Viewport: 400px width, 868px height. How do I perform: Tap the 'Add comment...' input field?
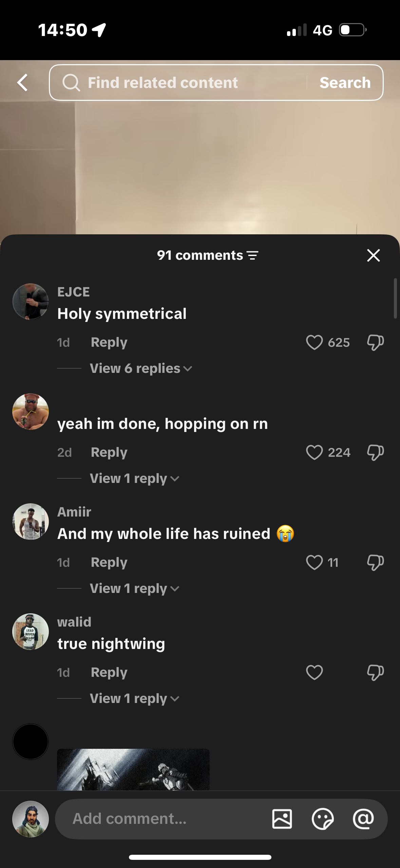[163, 819]
